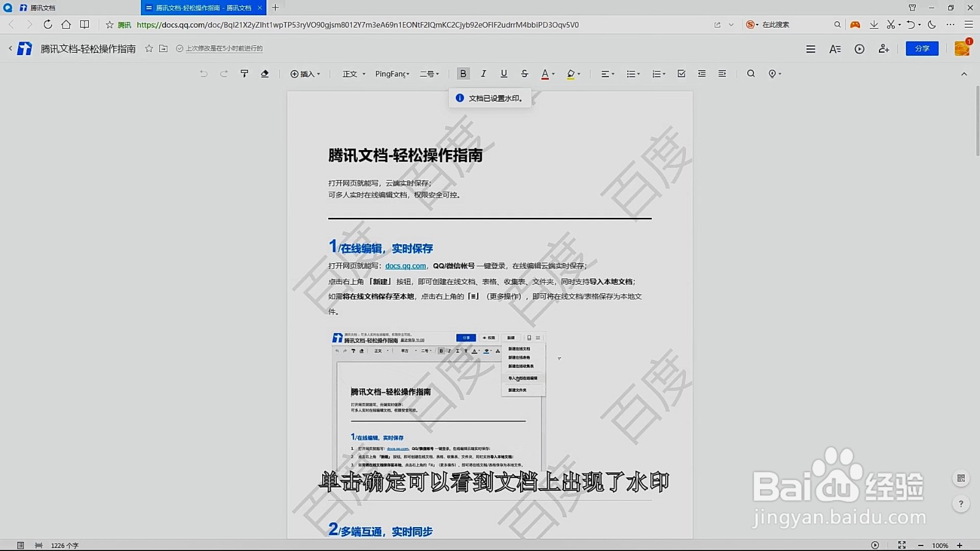Open the document hamburger menu
Screen dimensions: 980x551
point(810,49)
